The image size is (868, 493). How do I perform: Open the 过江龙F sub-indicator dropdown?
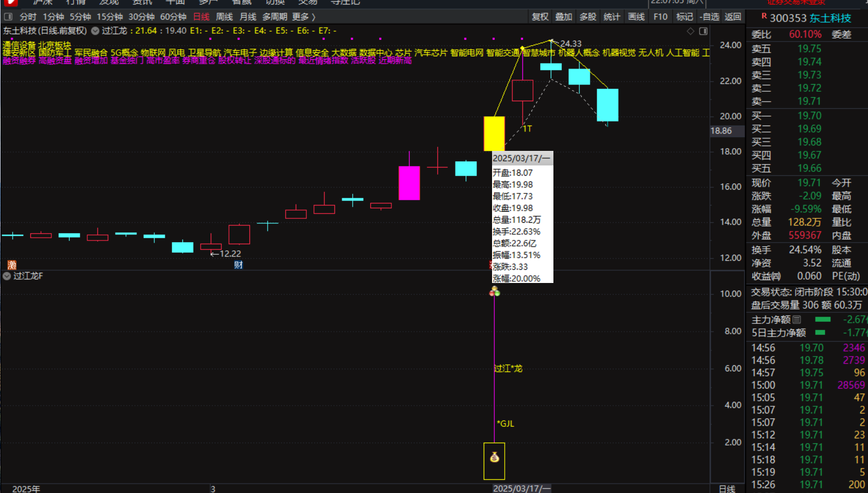click(7, 276)
